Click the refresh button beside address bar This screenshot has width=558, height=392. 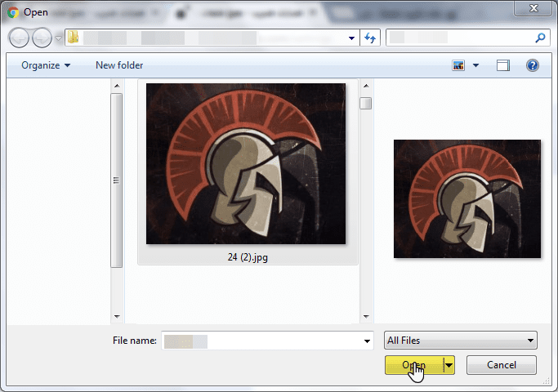pos(371,38)
